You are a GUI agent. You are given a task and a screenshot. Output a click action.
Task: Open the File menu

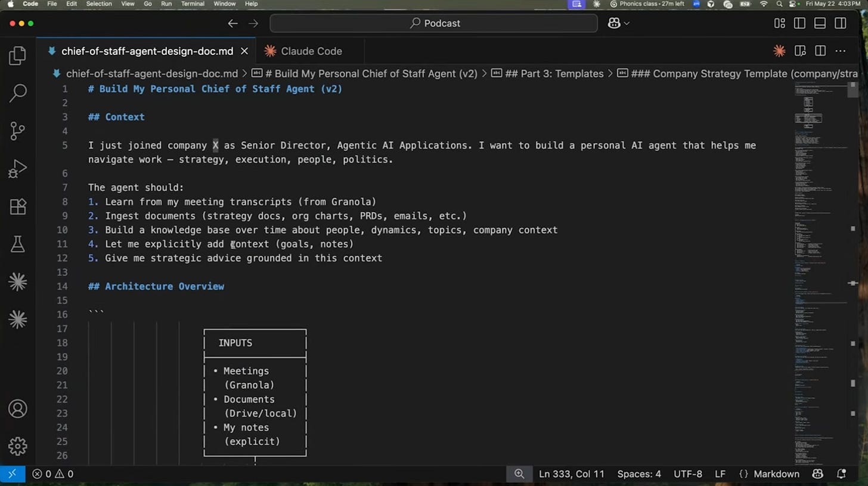[52, 4]
